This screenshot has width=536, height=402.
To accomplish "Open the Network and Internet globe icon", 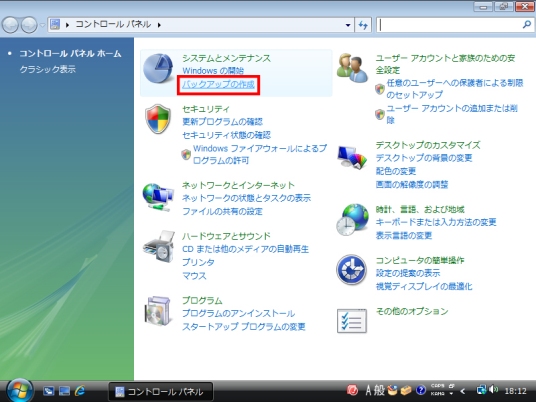I will click(158, 197).
